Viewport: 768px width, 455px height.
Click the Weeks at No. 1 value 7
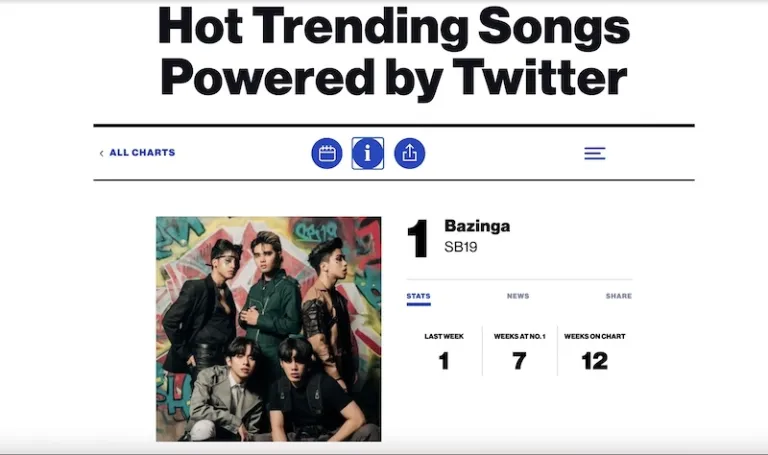(519, 361)
